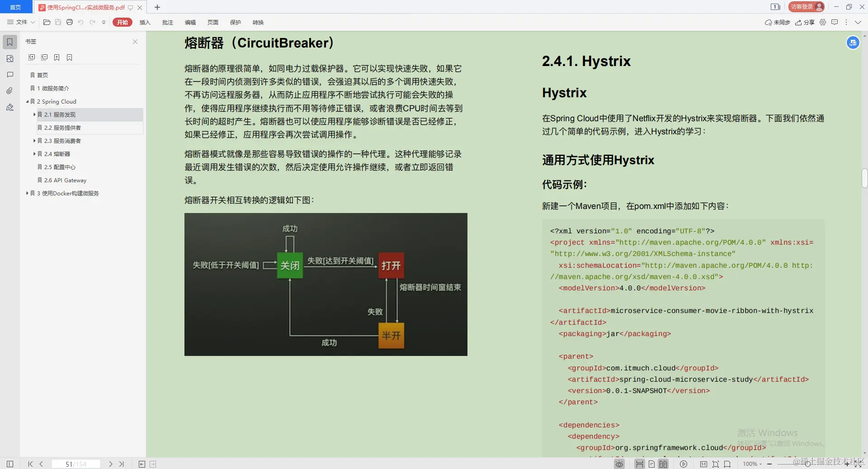Enable two-page view in the status bar
This screenshot has height=469, width=868.
663,464
